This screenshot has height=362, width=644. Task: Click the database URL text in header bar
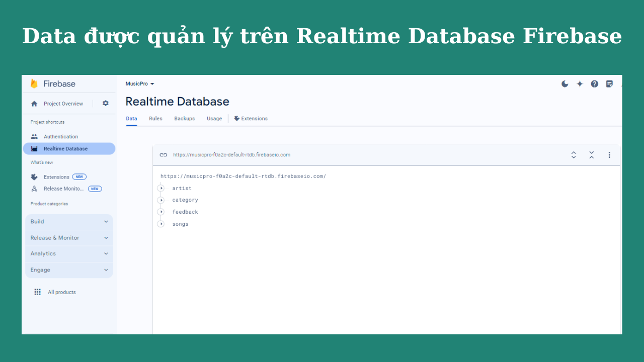point(231,155)
